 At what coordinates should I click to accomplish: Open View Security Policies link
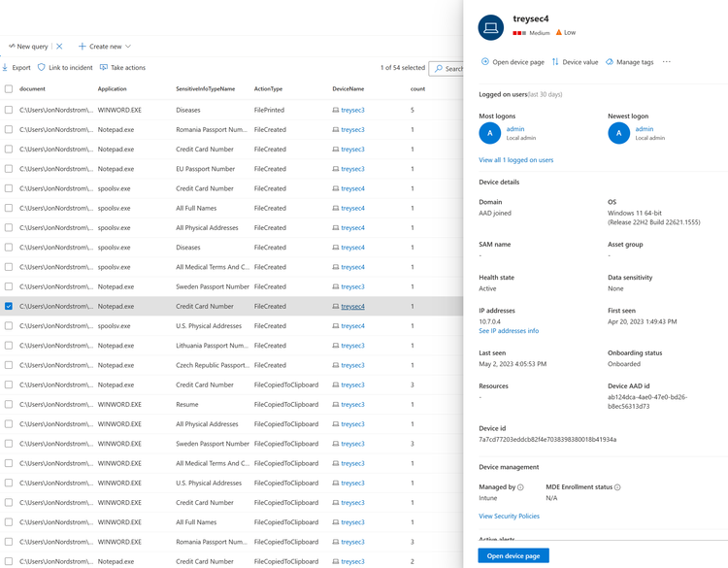pos(509,516)
